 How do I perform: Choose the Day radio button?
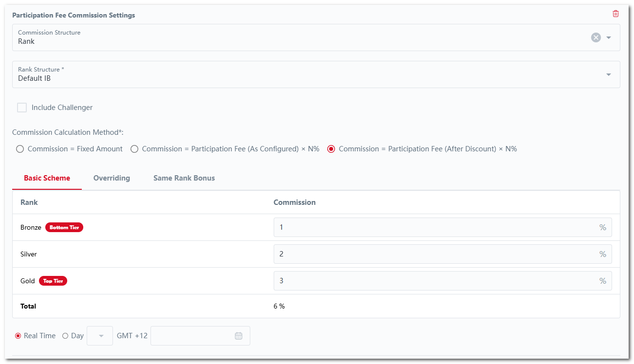[65, 336]
